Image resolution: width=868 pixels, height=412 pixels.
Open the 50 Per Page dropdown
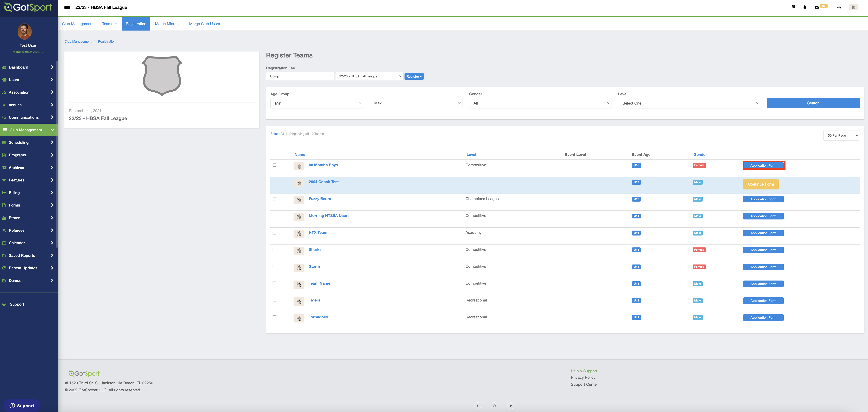tap(841, 136)
